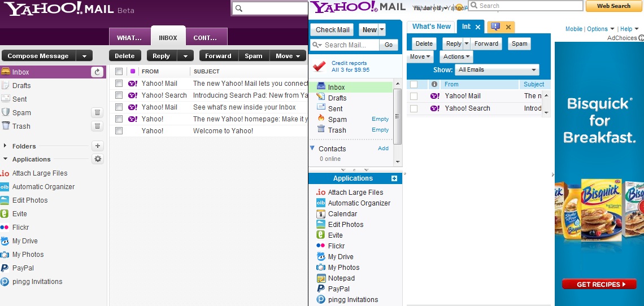Image resolution: width=644 pixels, height=306 pixels.
Task: Open Compose Message dropdown arrow
Action: coord(85,56)
